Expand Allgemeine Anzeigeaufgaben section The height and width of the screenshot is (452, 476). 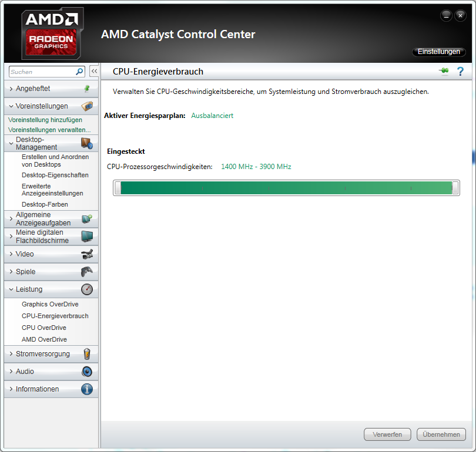(x=11, y=219)
